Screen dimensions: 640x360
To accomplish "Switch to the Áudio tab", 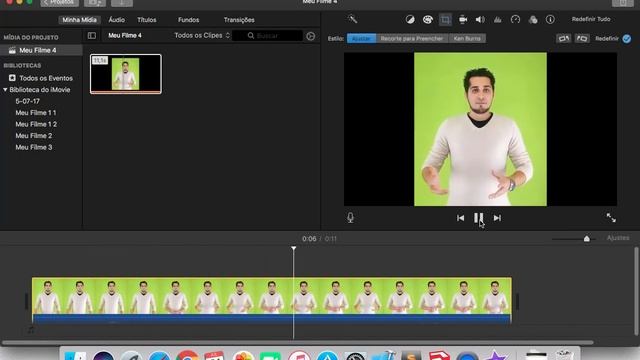I will [116, 20].
